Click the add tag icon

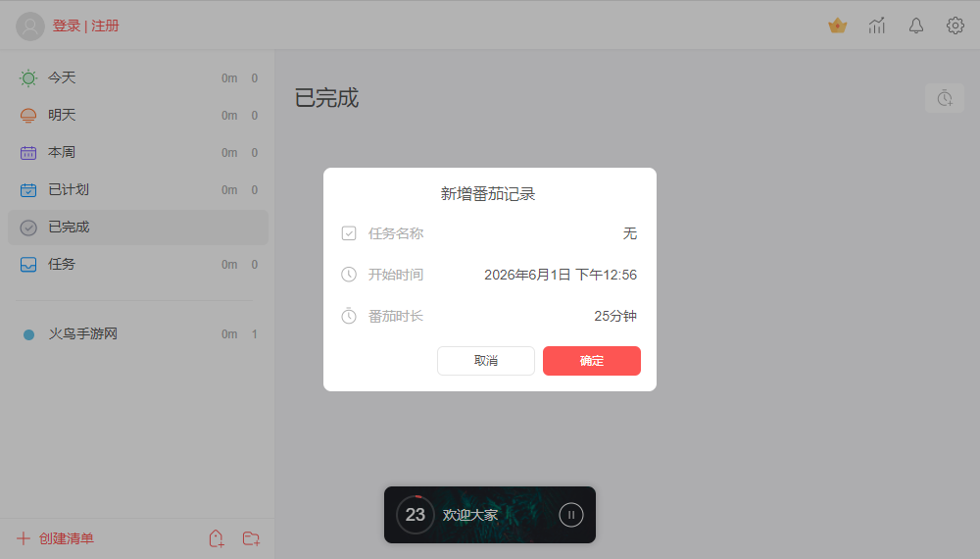(x=217, y=538)
